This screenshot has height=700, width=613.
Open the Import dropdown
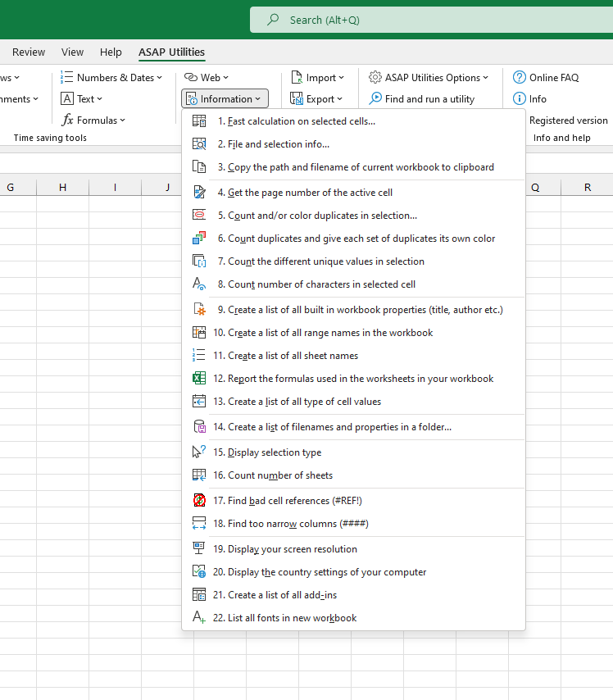click(x=317, y=77)
